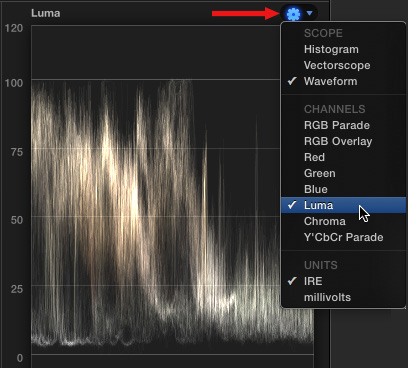Click the 120 scale label

click(x=14, y=28)
